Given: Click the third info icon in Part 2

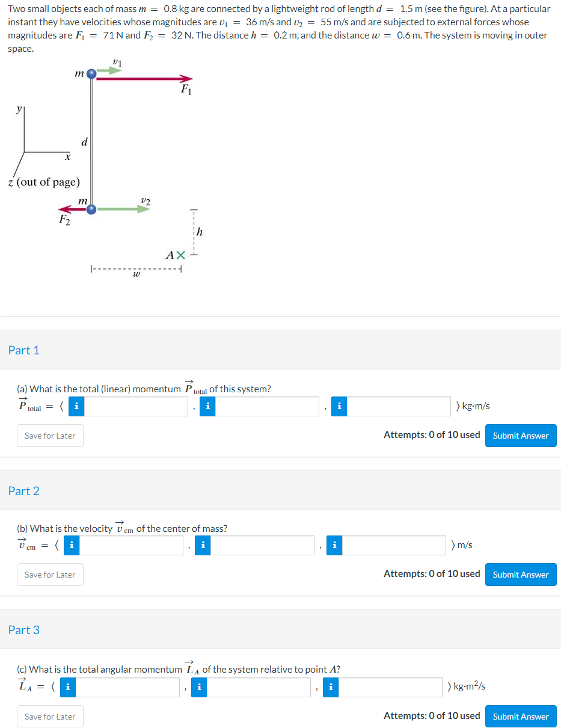Looking at the screenshot, I should pos(334,545).
